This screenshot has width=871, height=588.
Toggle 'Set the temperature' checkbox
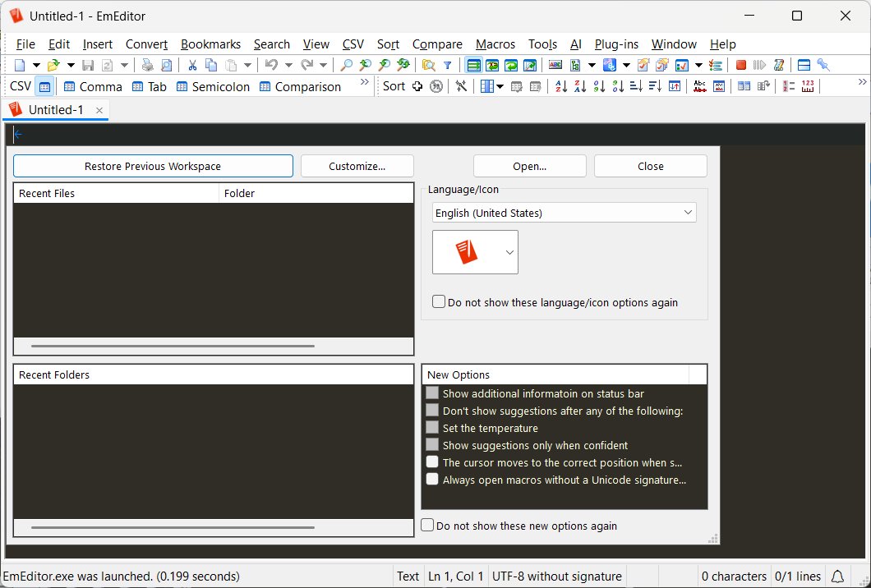click(x=432, y=428)
